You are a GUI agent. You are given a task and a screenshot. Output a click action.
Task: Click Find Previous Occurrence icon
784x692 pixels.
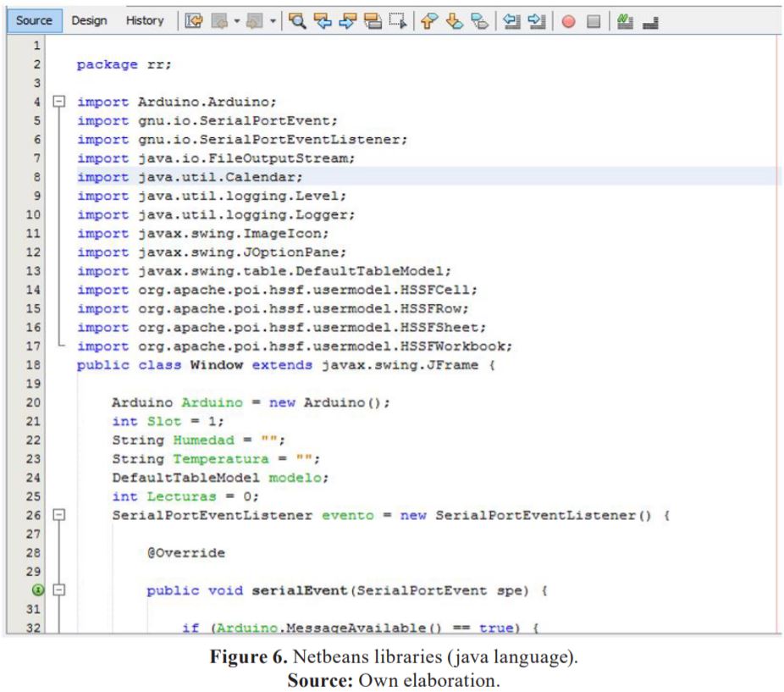tap(323, 21)
